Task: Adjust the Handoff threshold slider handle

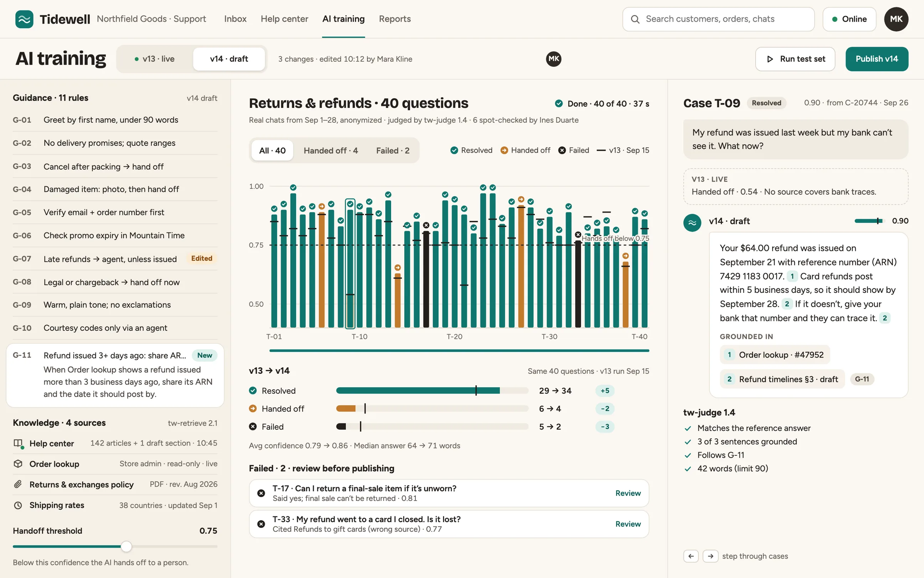Action: pos(126,546)
